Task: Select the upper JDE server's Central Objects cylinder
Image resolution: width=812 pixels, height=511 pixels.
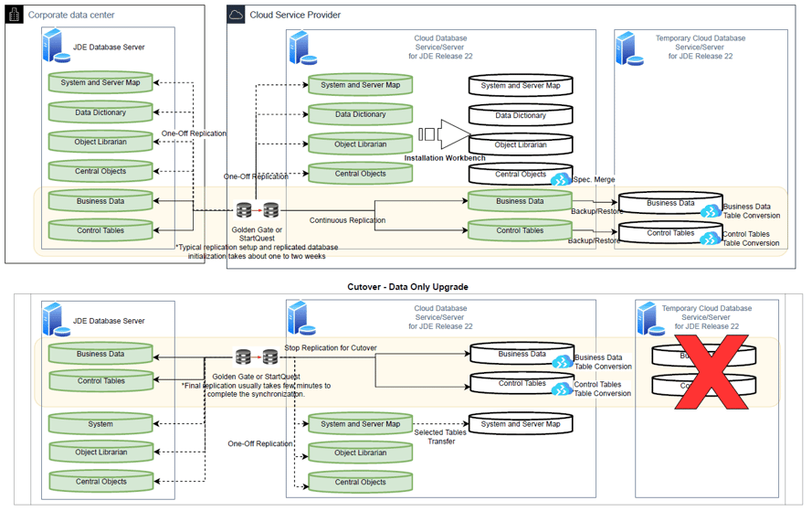Action: (x=100, y=171)
